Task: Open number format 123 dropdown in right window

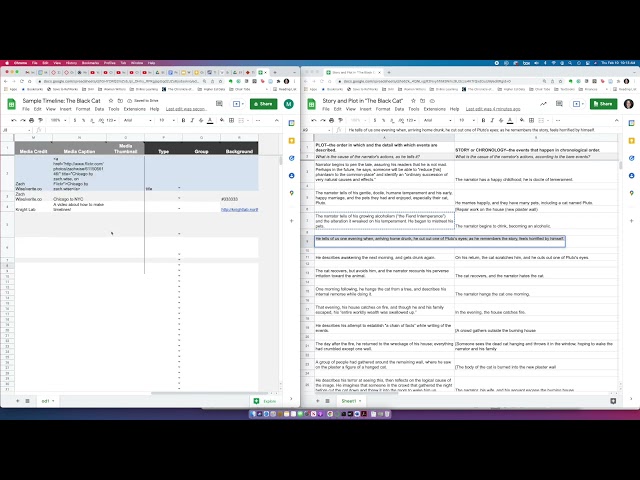Action: pyautogui.click(x=411, y=120)
